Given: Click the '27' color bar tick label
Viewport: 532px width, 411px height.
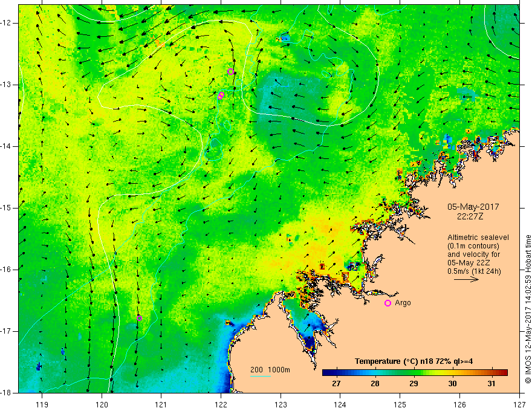Looking at the screenshot, I should point(336,384).
